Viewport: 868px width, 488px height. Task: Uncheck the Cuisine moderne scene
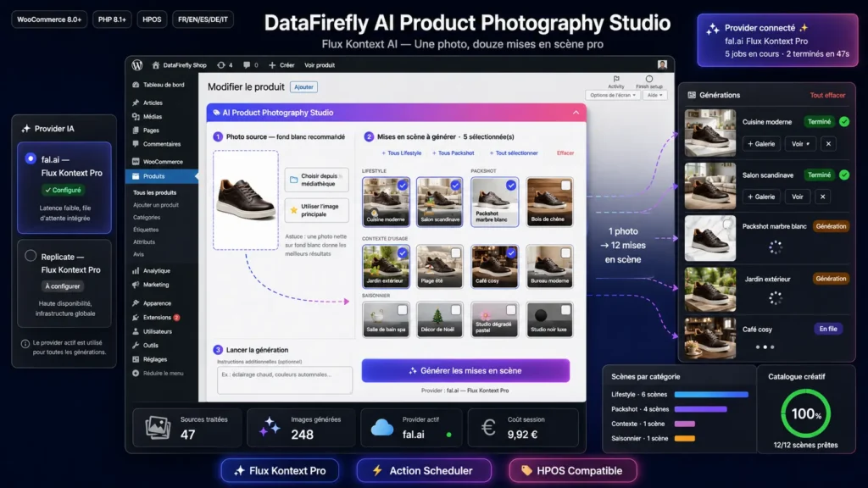403,186
